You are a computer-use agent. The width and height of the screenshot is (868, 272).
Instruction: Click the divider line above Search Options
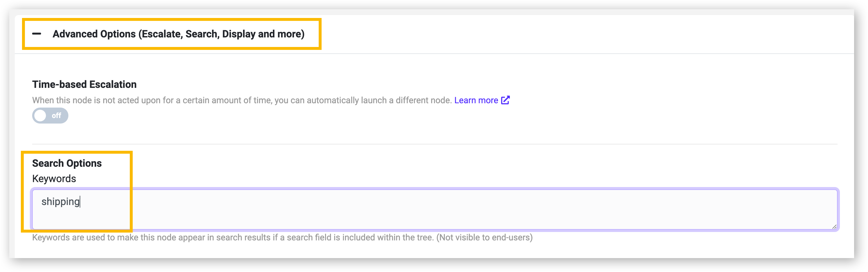[435, 144]
